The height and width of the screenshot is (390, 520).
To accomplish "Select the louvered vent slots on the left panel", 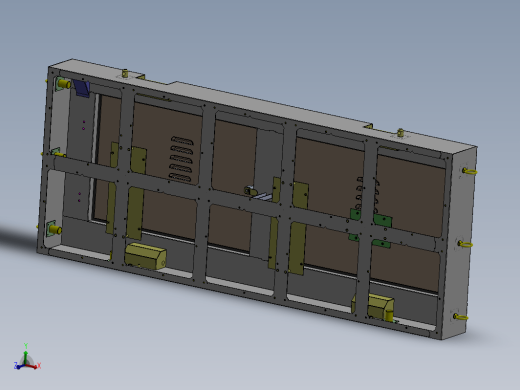I will click(182, 159).
